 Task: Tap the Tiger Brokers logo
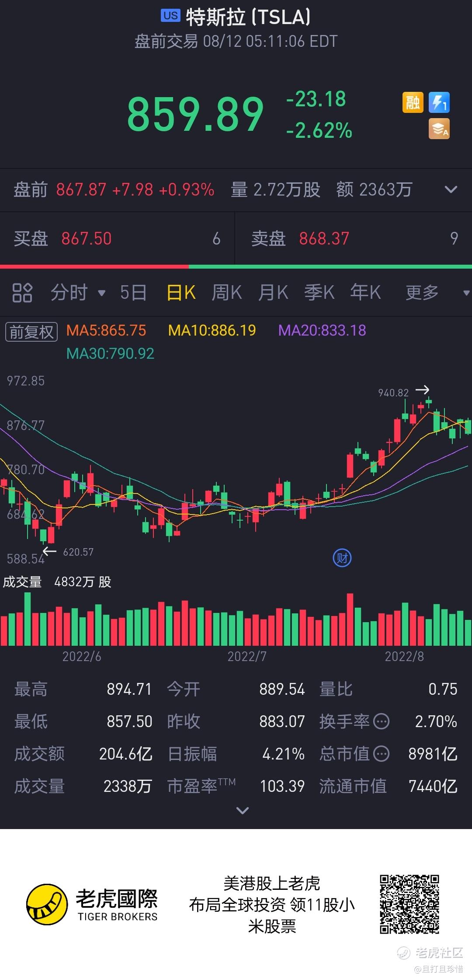92,905
